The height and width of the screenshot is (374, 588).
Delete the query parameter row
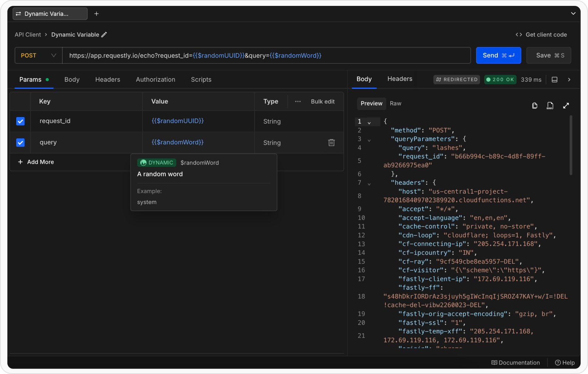tap(331, 142)
